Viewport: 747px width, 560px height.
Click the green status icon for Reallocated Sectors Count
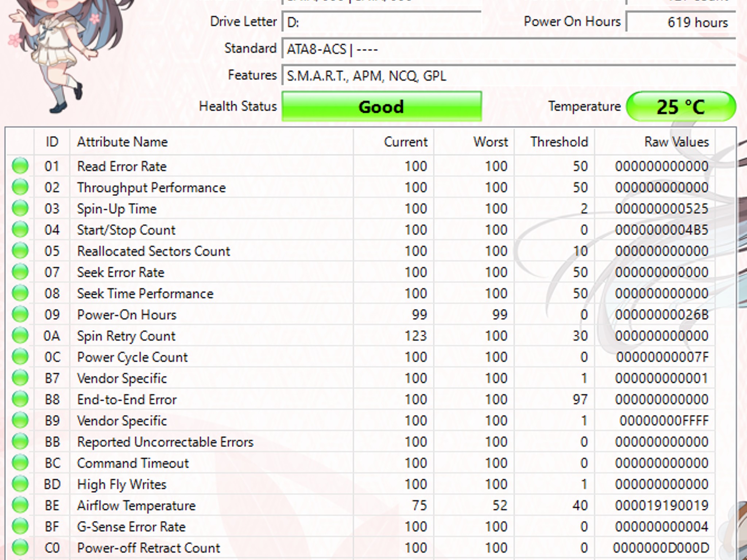[20, 251]
